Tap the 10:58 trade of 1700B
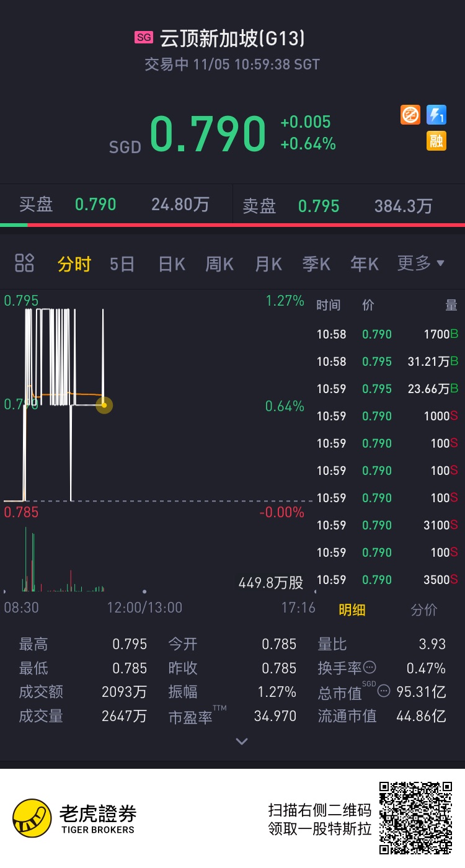This screenshot has width=465, height=868. tap(387, 334)
